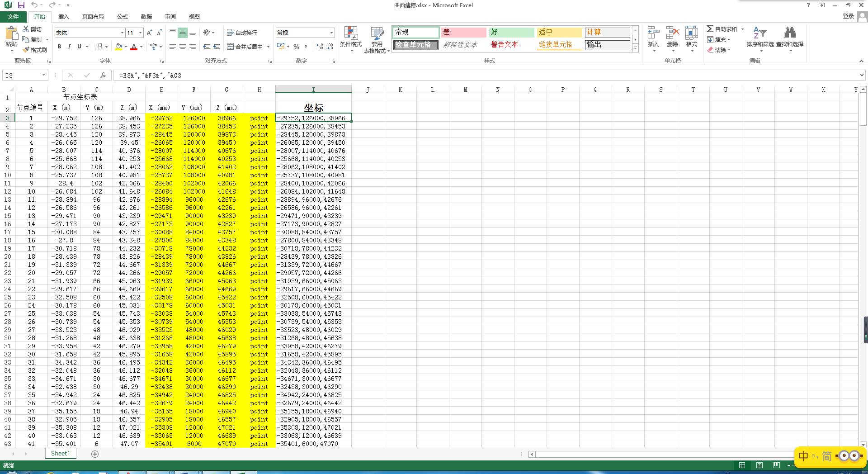Toggle top vertical alignment
The width and height of the screenshot is (868, 474).
point(173,33)
